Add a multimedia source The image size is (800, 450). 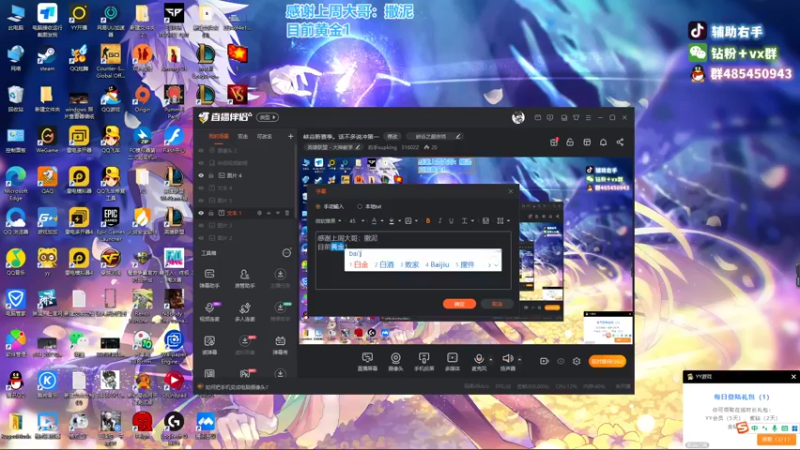click(x=452, y=361)
